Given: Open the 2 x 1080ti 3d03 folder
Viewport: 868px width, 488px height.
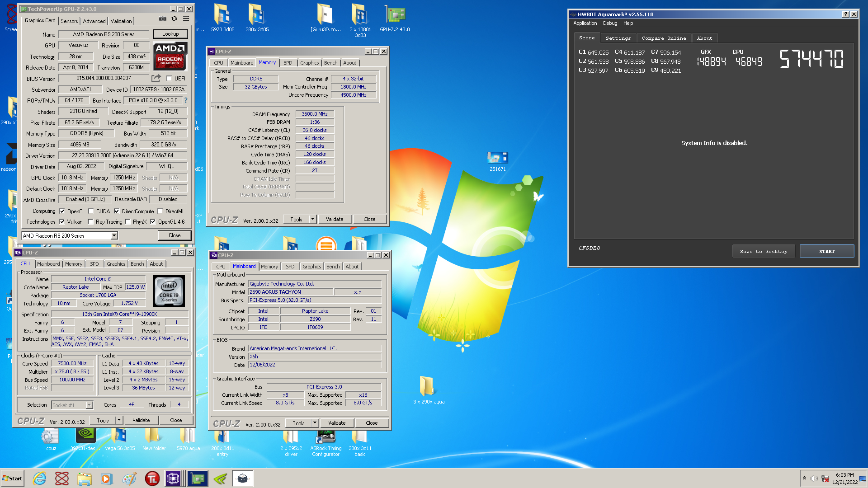Looking at the screenshot, I should [360, 20].
